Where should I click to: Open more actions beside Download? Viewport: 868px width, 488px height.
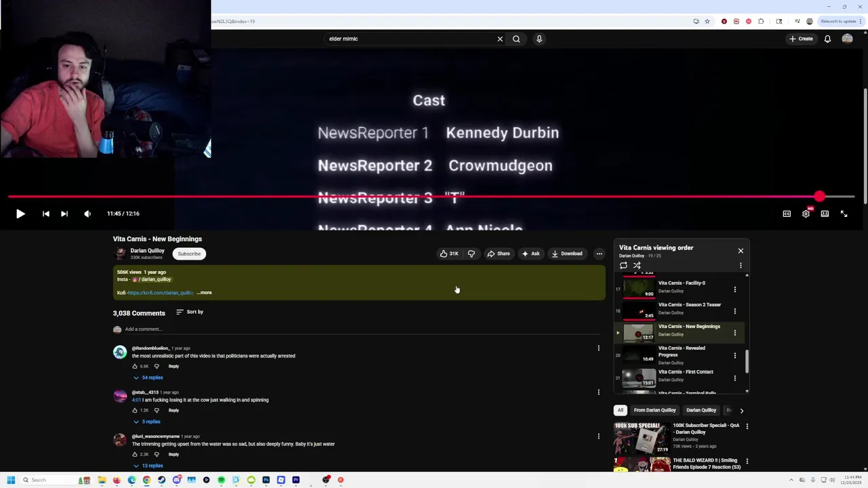[x=599, y=253]
